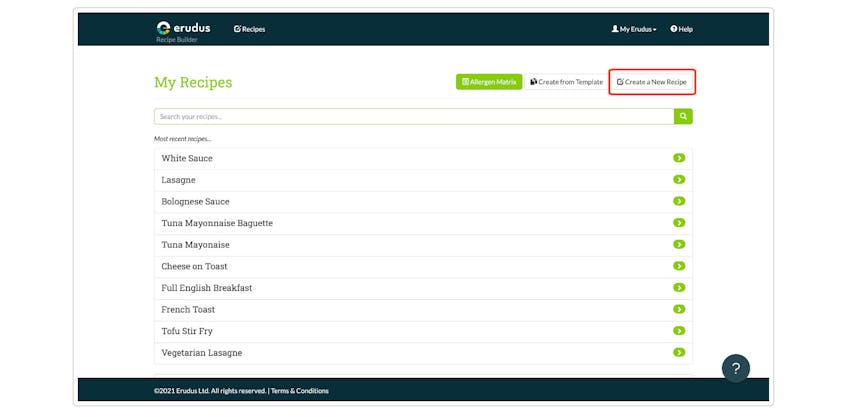Select the Tuna Mayonnaise Baguette recipe name
The width and height of the screenshot is (850, 408).
[x=217, y=223]
